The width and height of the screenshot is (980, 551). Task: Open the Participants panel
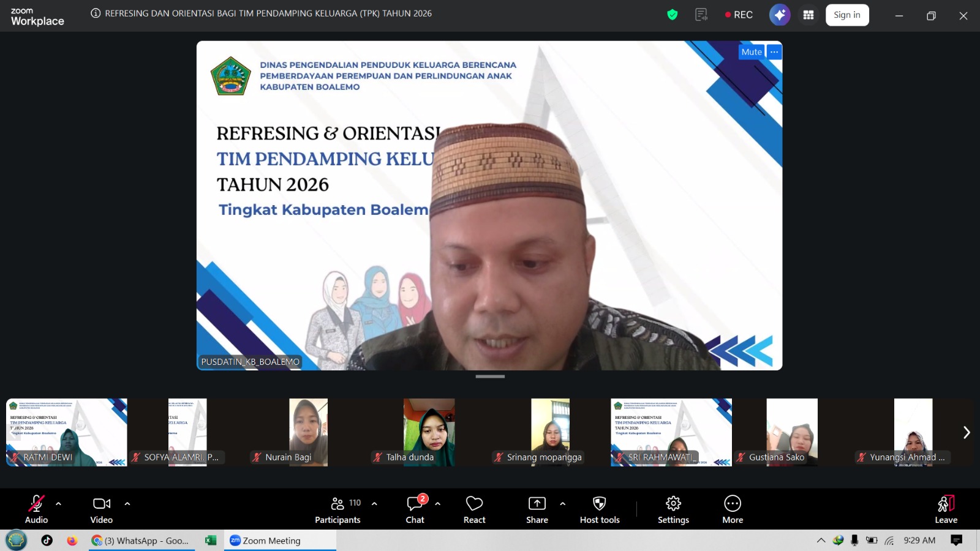pos(337,509)
